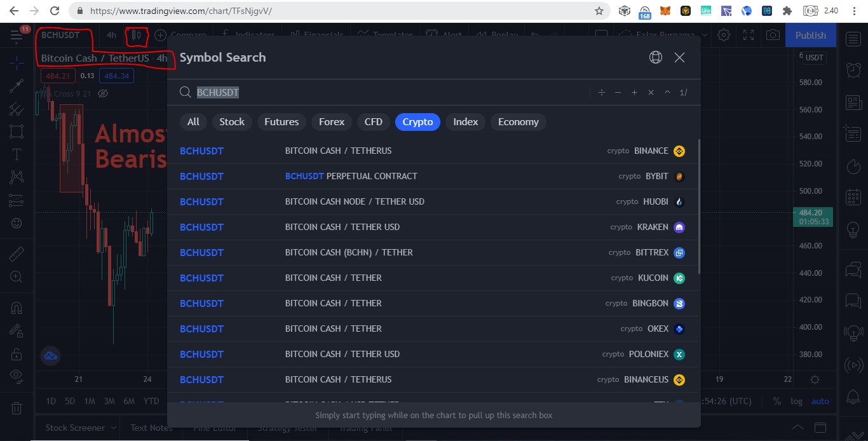Select the Magnet mode tool
Screen dimensions: 868x441
pos(17,308)
